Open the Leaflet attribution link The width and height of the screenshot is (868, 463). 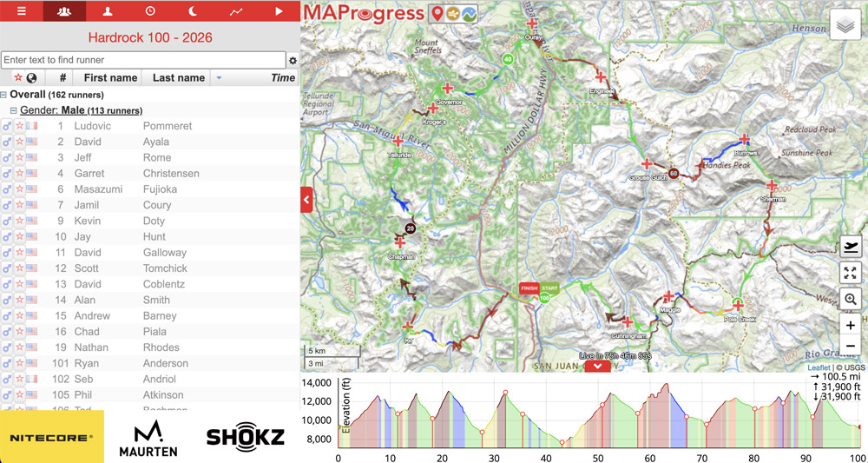(819, 367)
